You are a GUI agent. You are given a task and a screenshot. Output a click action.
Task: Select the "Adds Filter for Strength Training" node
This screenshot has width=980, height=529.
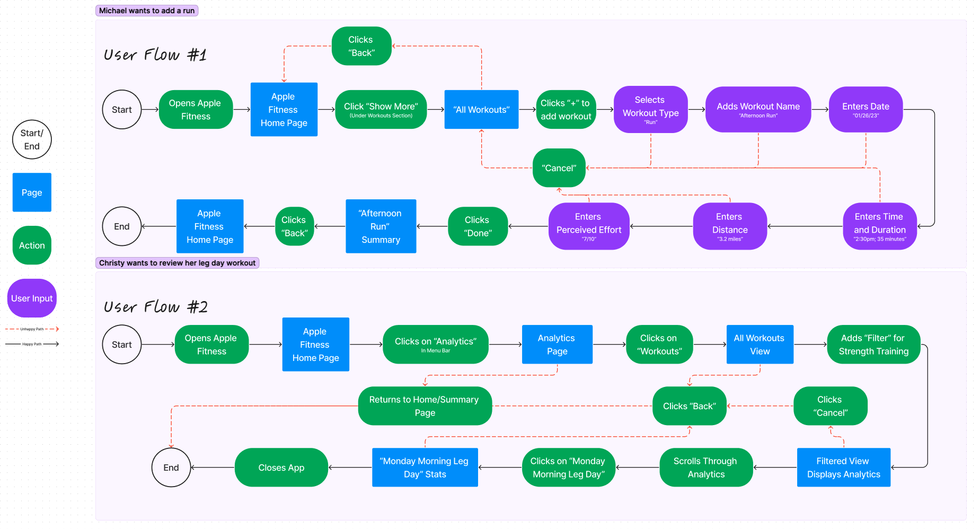[873, 345]
